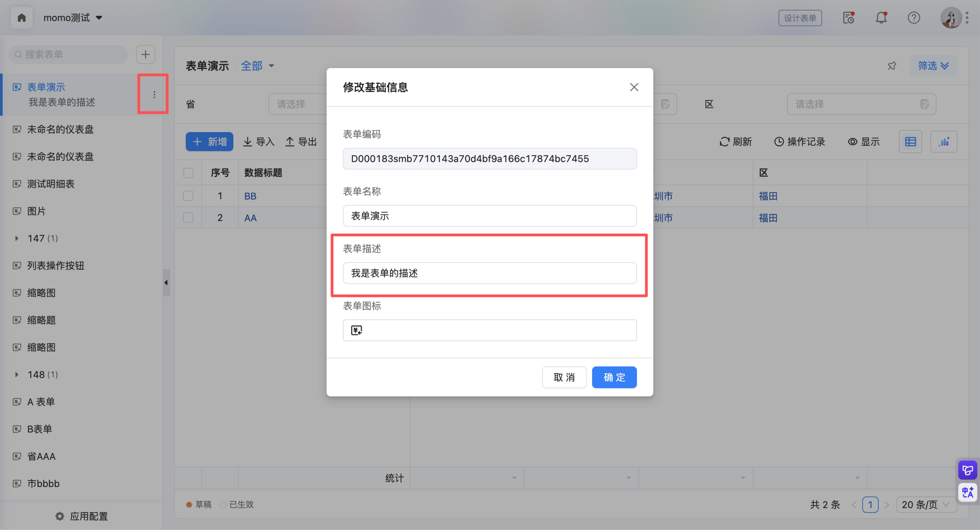Toggle the select-all checkbox in table header

[x=188, y=173]
